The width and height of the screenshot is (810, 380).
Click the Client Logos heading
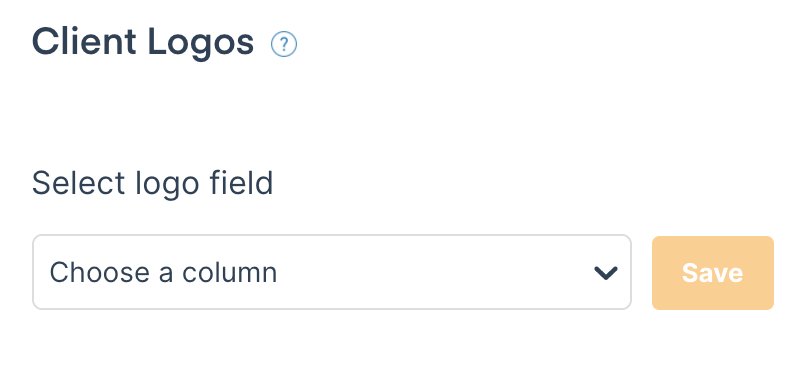(143, 43)
